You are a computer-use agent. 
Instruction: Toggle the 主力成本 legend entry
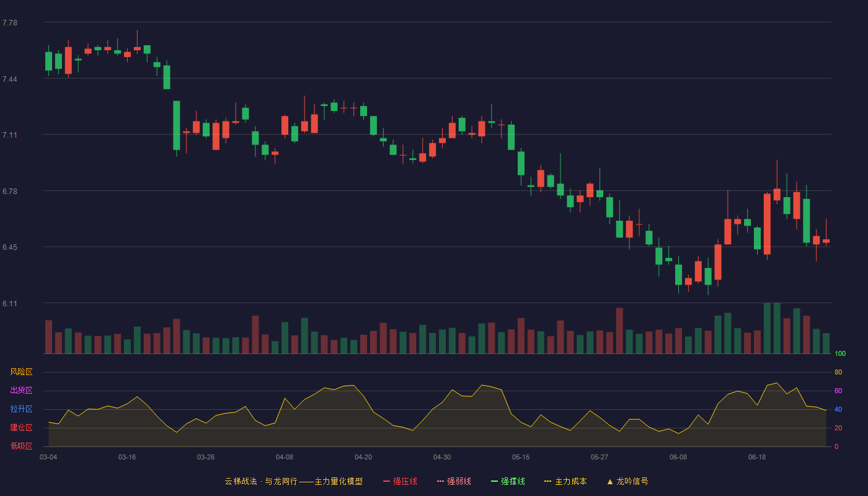click(x=565, y=481)
